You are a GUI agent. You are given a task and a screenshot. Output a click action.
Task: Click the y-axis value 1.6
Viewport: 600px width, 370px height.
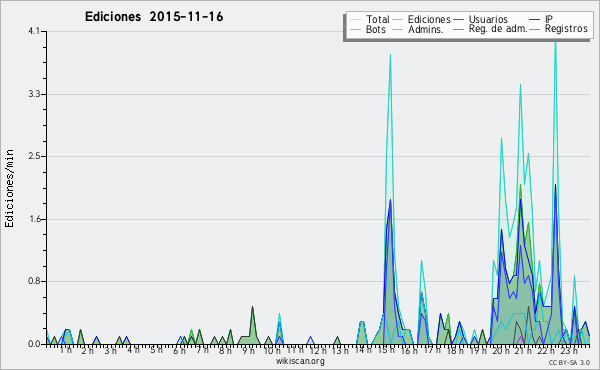[x=34, y=219]
